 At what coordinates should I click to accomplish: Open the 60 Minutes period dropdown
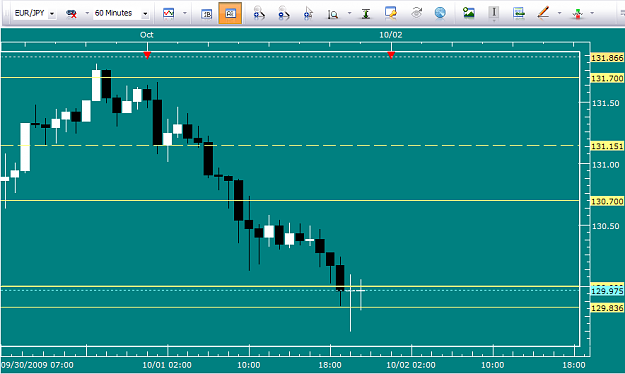click(x=145, y=14)
